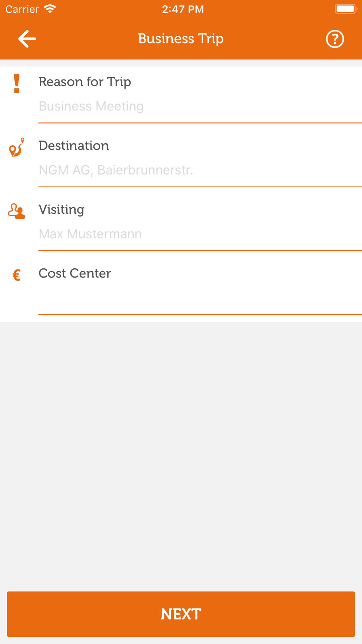This screenshot has width=362, height=644.
Task: Tap the NEXT button
Action: tap(181, 614)
